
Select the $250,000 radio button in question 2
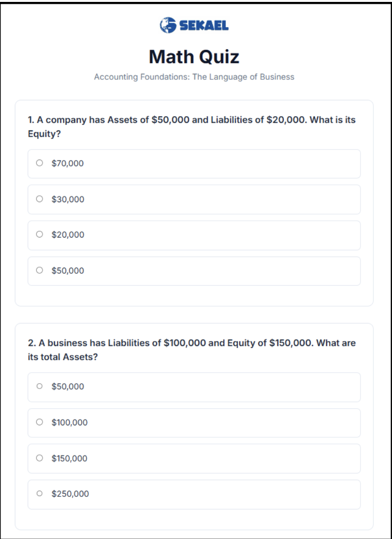point(40,493)
